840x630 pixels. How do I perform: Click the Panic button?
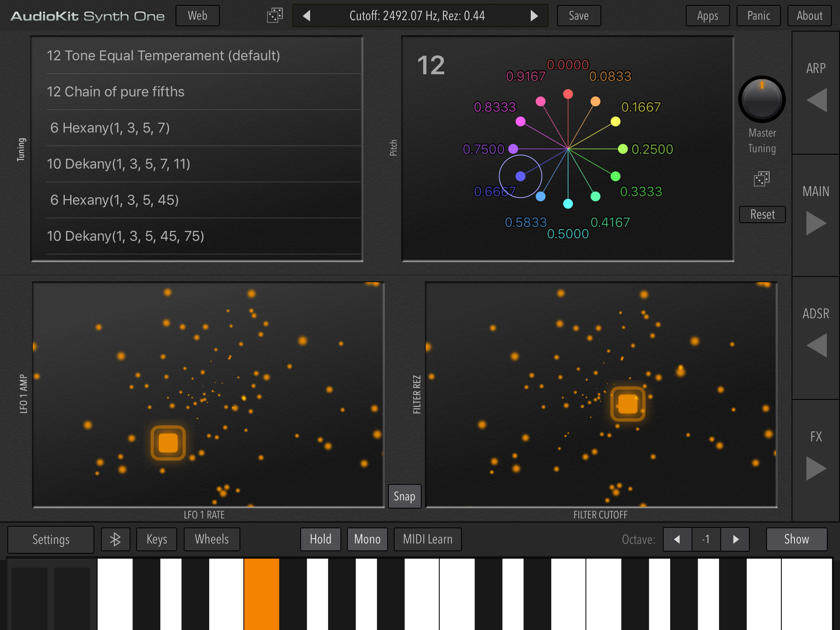coord(758,16)
